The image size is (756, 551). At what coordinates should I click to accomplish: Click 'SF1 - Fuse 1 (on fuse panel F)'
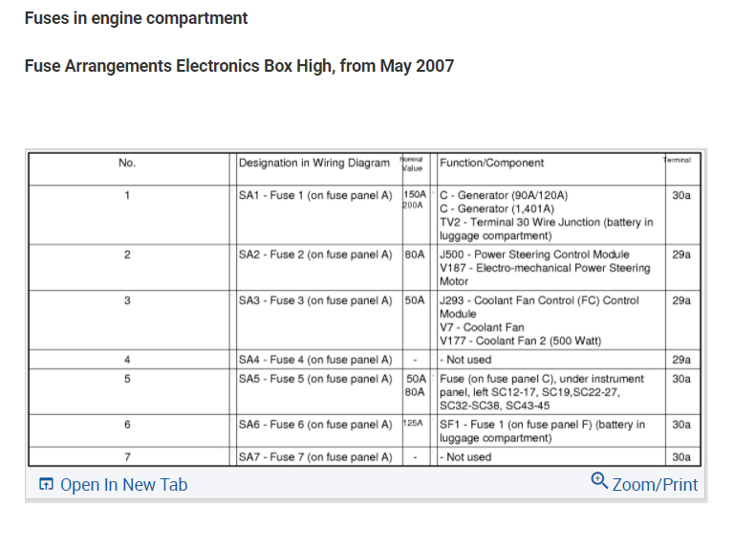516,425
